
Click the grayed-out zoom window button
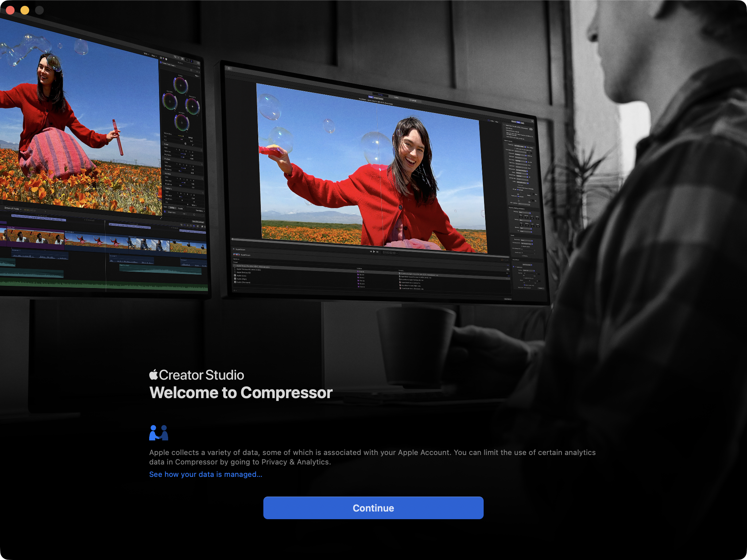(39, 10)
